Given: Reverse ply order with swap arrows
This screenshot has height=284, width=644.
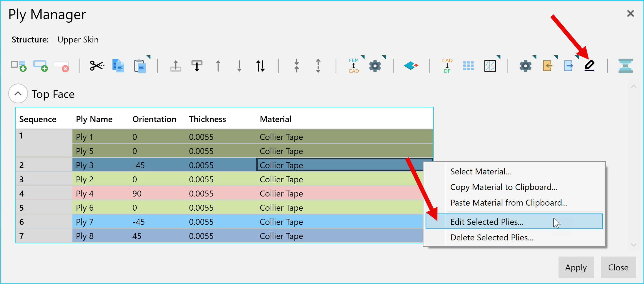Looking at the screenshot, I should [x=260, y=66].
